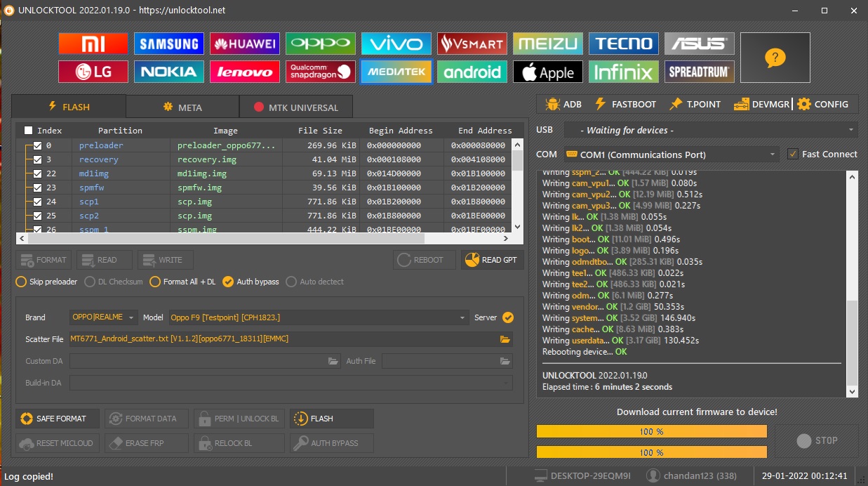The height and width of the screenshot is (486, 868).
Task: Browse Auth File folder icon
Action: (505, 361)
